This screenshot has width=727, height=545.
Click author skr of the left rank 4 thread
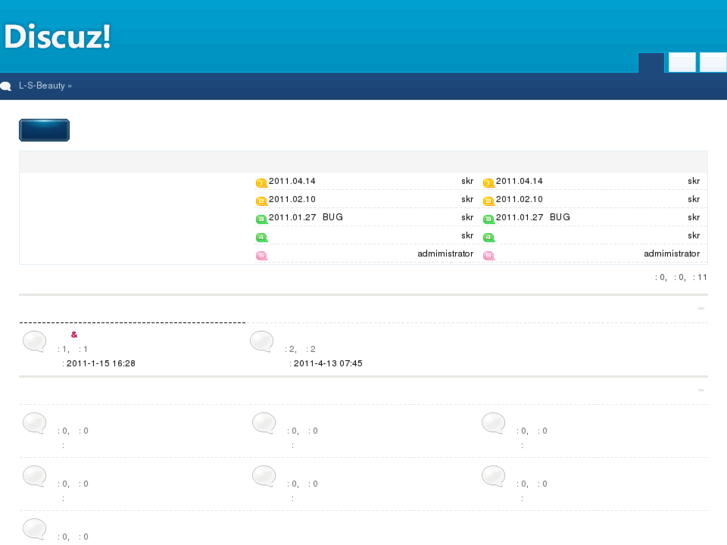(467, 235)
